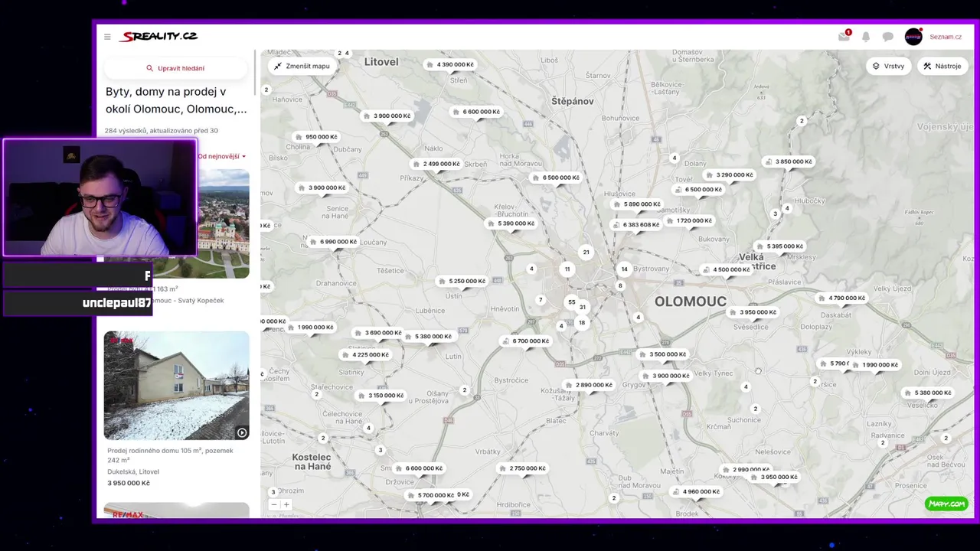The width and height of the screenshot is (980, 551).
Task: Expand the Od nejnovější sort dropdown
Action: 222,156
